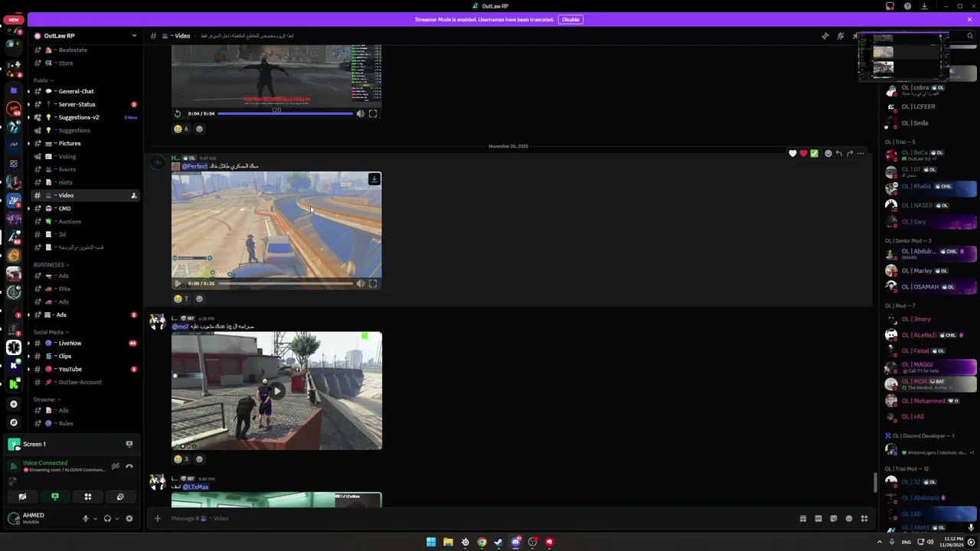Expand threads arrow beside Server-Status channel
The width and height of the screenshot is (980, 551).
coord(29,104)
